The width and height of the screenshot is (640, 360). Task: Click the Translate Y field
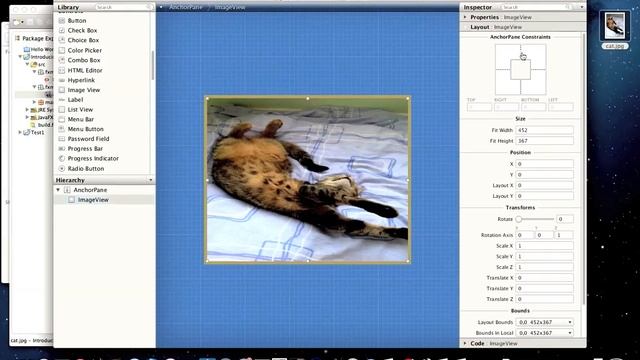(x=544, y=288)
